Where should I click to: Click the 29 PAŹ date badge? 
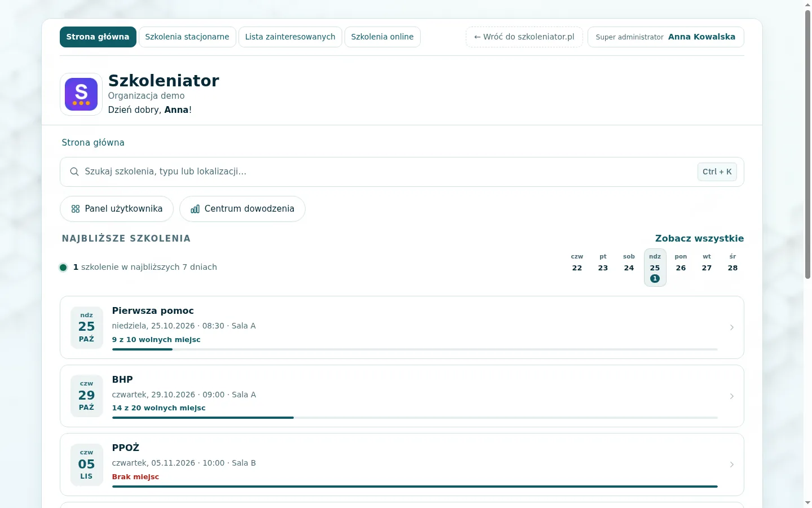click(86, 396)
